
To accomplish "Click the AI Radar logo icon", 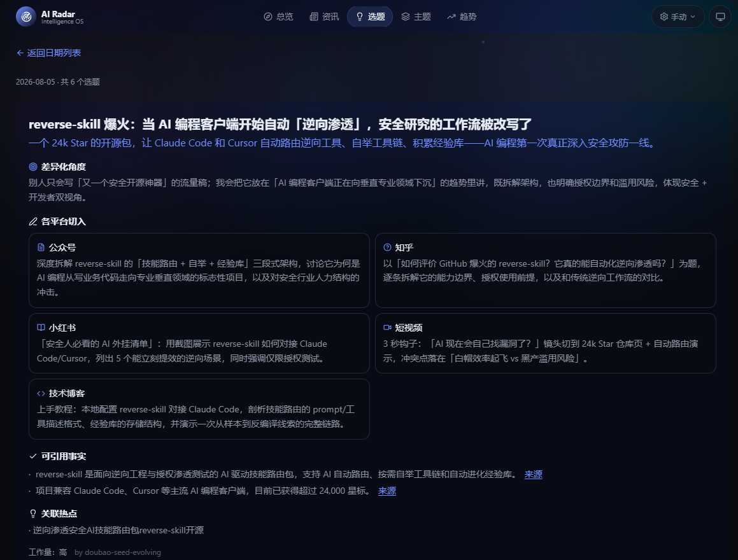I will coord(26,17).
